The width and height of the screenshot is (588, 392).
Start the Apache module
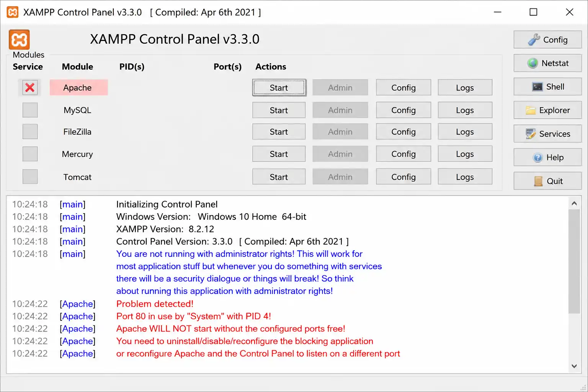click(x=279, y=88)
